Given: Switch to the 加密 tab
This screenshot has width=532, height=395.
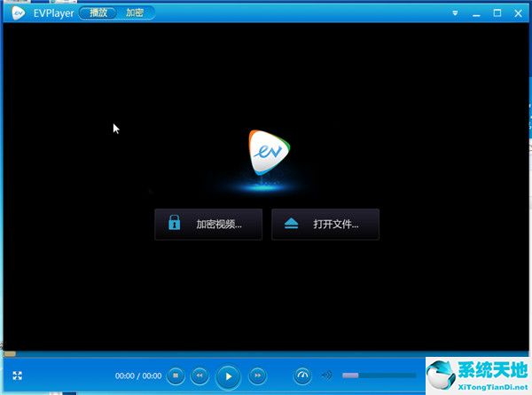Looking at the screenshot, I should (x=135, y=13).
